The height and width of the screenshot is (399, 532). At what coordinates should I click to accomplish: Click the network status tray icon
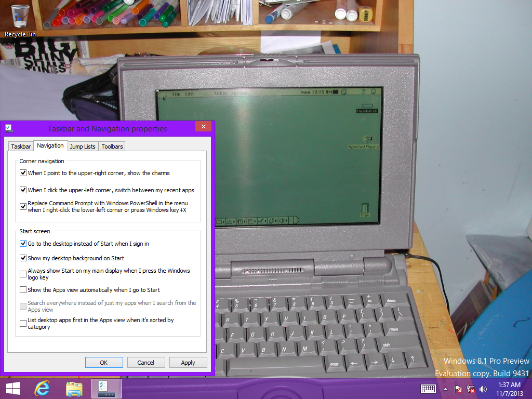pos(471,389)
